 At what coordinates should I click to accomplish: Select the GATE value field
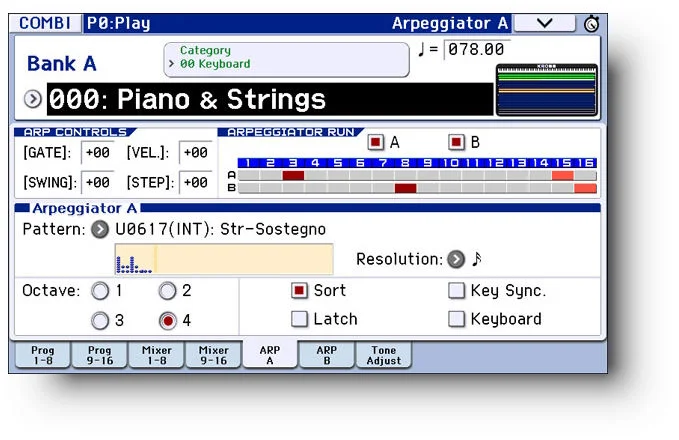(x=97, y=152)
